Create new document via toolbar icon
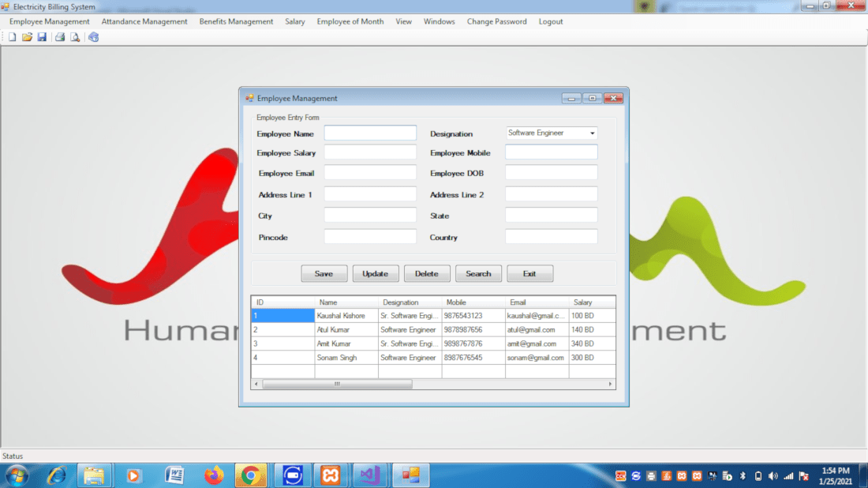The height and width of the screenshot is (488, 868). point(12,37)
